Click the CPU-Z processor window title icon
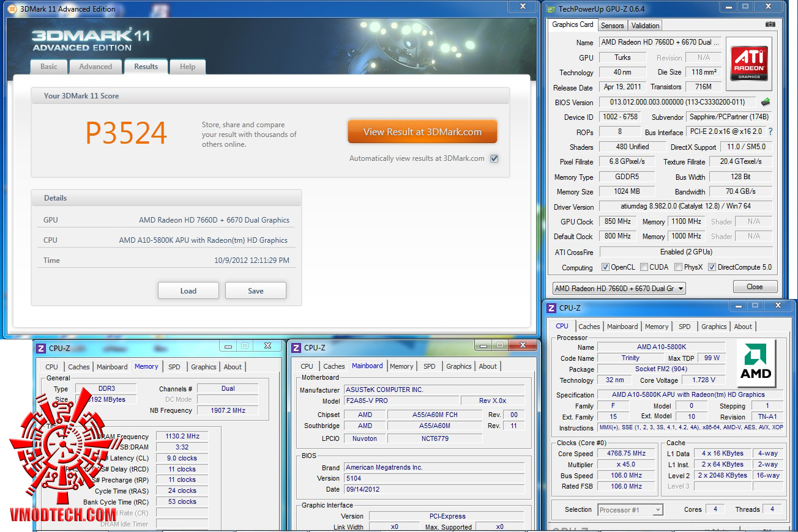Screen dimensions: 798x532 click(x=551, y=308)
